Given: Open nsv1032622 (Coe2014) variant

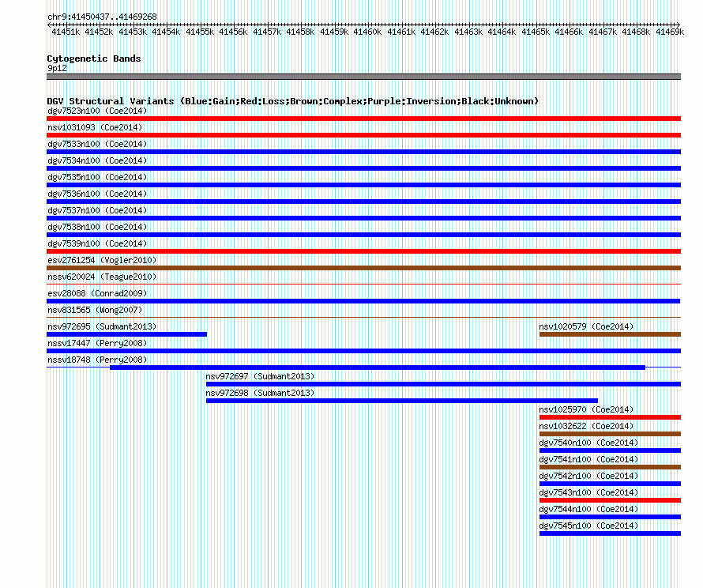Looking at the screenshot, I should pos(586,426).
